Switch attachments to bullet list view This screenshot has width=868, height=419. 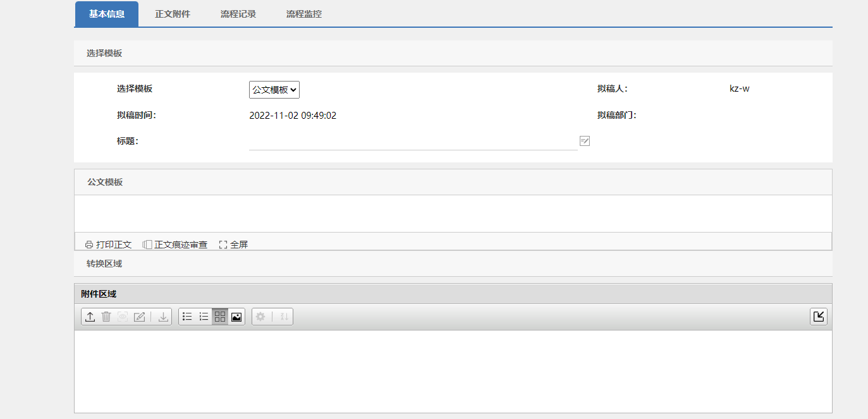pos(186,317)
